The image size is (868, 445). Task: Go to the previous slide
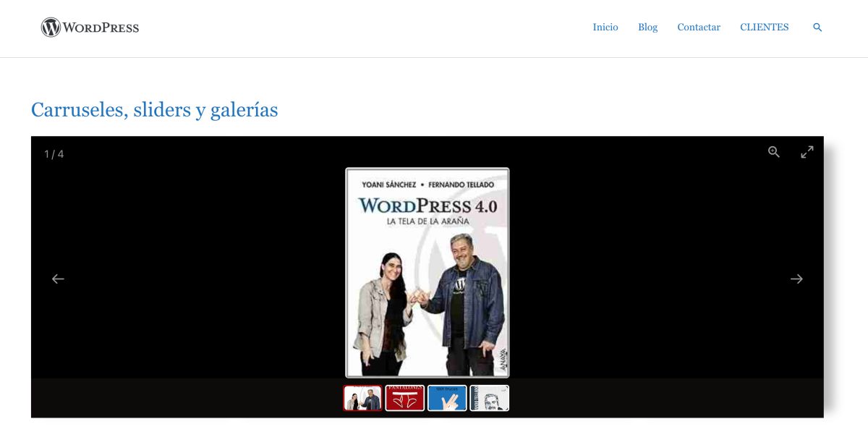(58, 279)
